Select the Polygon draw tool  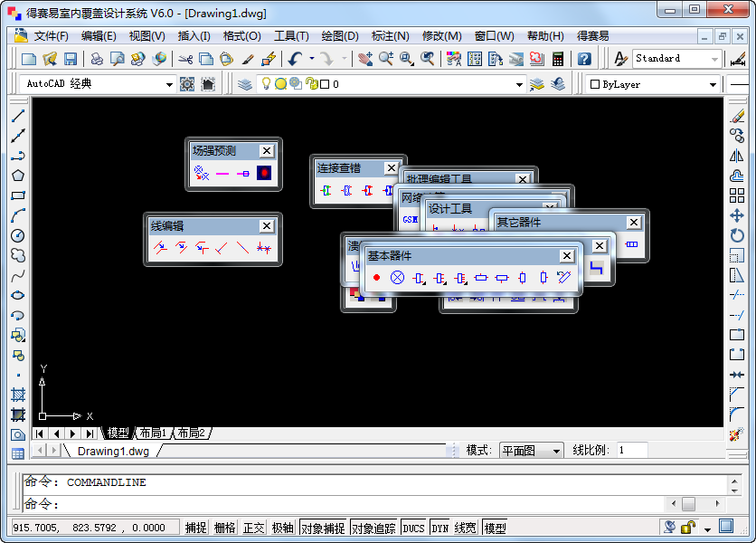coord(18,176)
